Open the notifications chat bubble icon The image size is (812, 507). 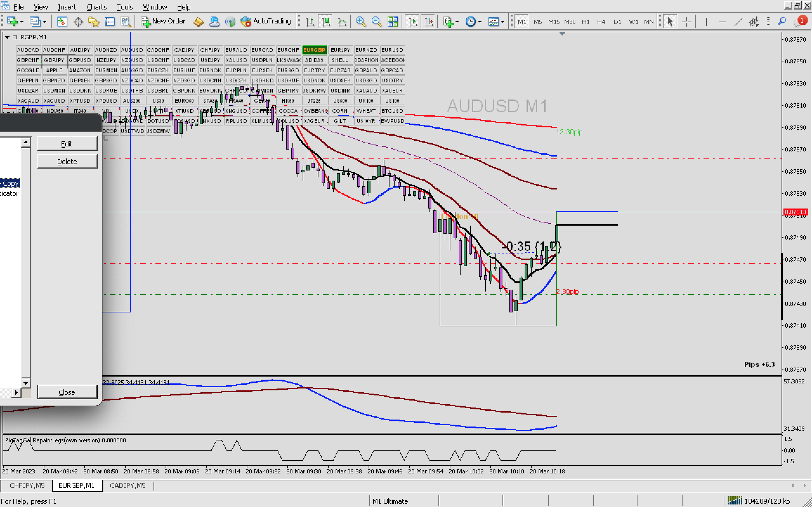799,22
